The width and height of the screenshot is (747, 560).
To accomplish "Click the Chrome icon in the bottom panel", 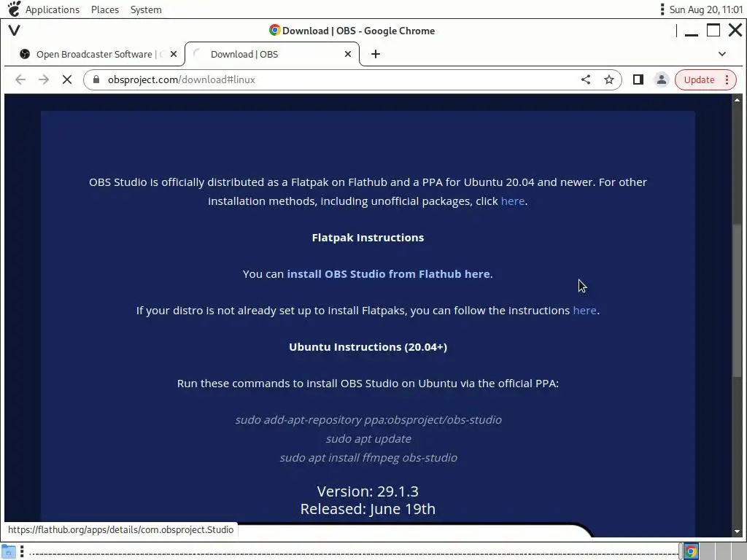I will [691, 551].
